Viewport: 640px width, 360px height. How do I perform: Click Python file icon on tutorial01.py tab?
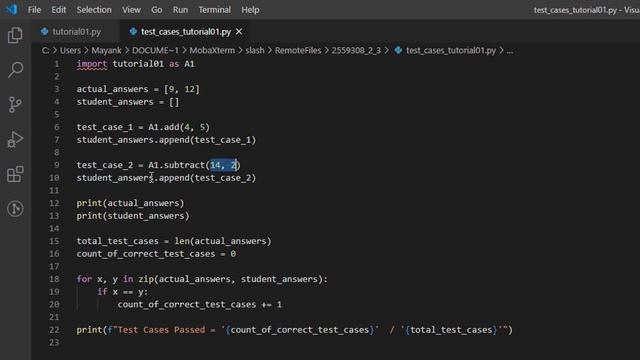tap(44, 31)
